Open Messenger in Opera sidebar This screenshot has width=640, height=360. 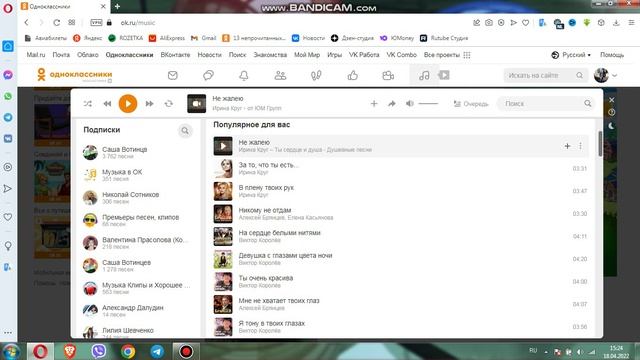coord(8,75)
